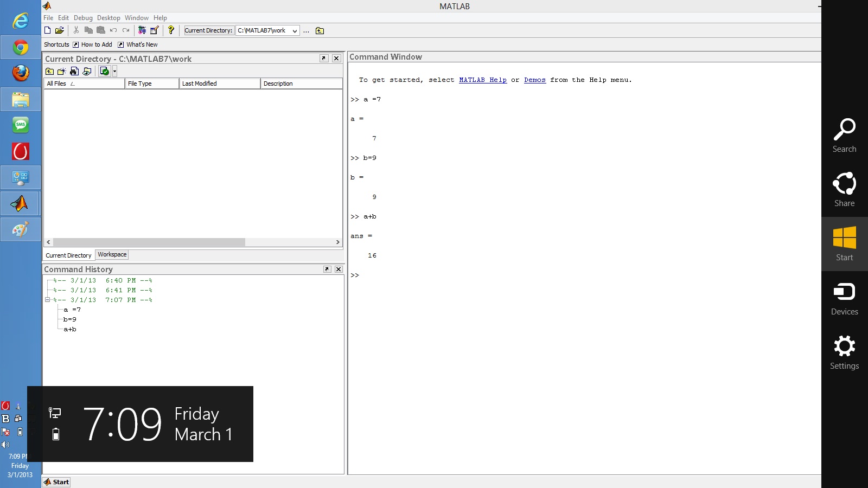Viewport: 868px width, 488px height.
Task: Open the green SMS app on the taskbar
Action: 21,125
